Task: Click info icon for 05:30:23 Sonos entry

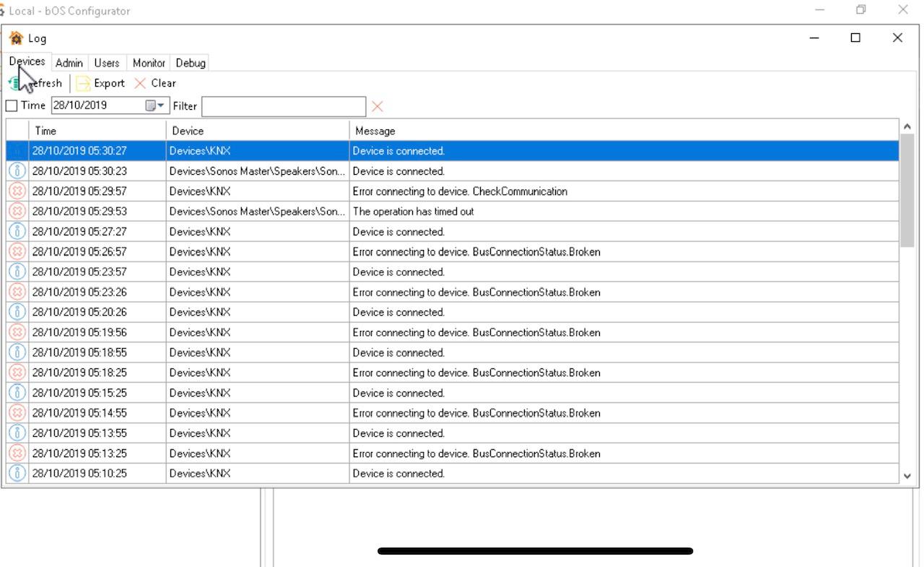Action: [17, 171]
